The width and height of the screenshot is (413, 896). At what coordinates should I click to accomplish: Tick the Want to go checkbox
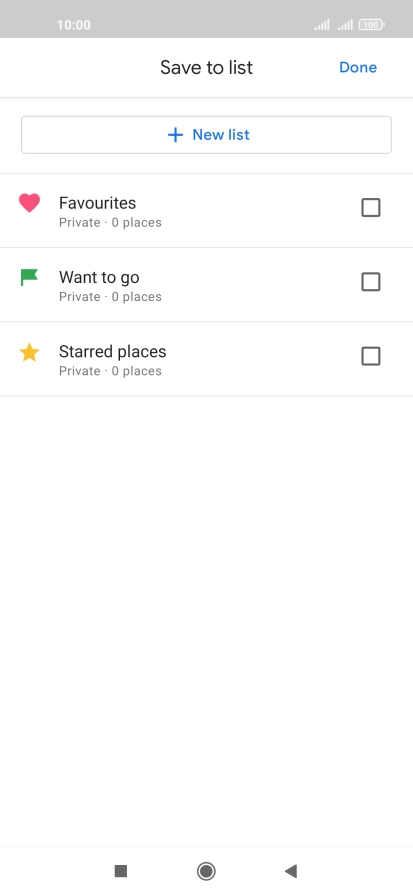pos(371,282)
